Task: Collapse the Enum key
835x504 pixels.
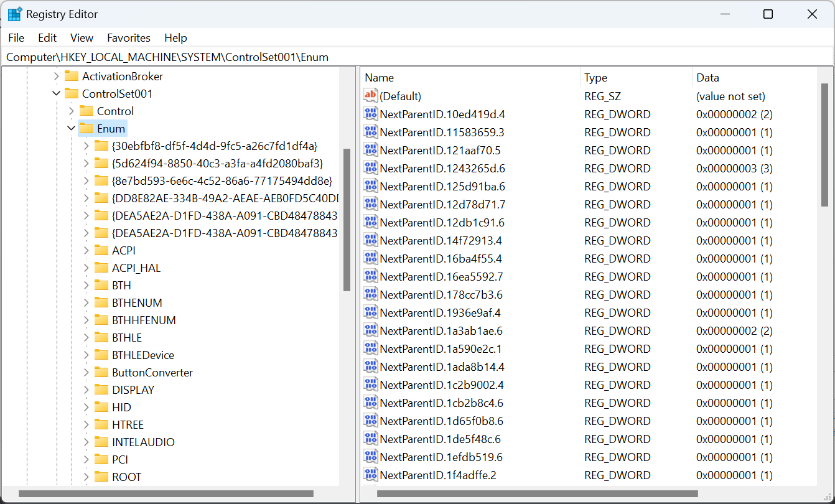Action: click(x=72, y=128)
